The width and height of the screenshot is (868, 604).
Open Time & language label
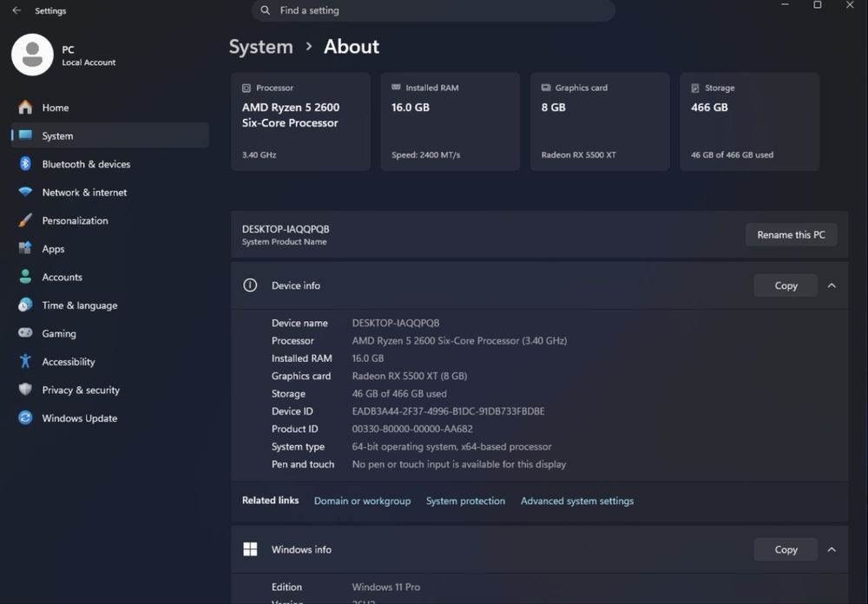coord(80,305)
